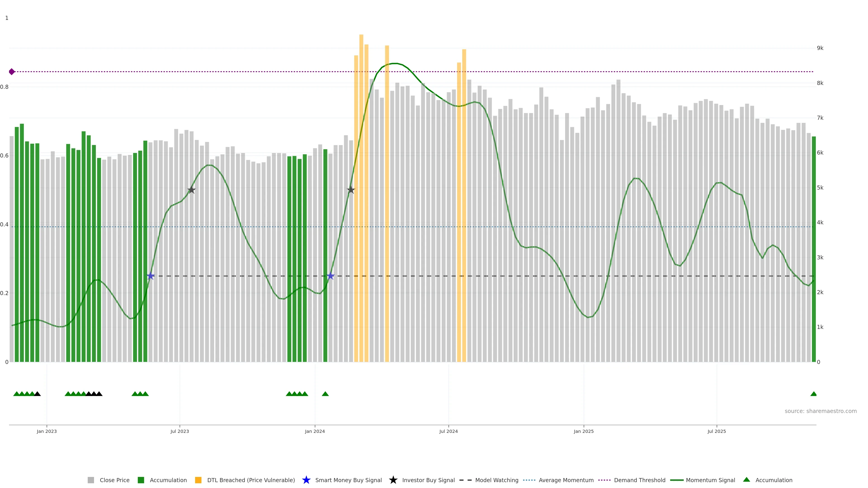Click the second blue Smart Money star
The image size is (868, 488).
pyautogui.click(x=330, y=276)
